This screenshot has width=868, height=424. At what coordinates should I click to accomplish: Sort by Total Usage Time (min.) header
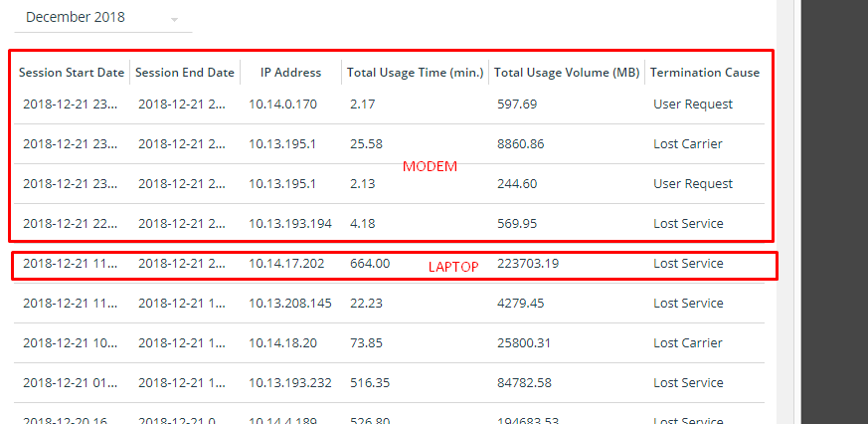tap(415, 73)
